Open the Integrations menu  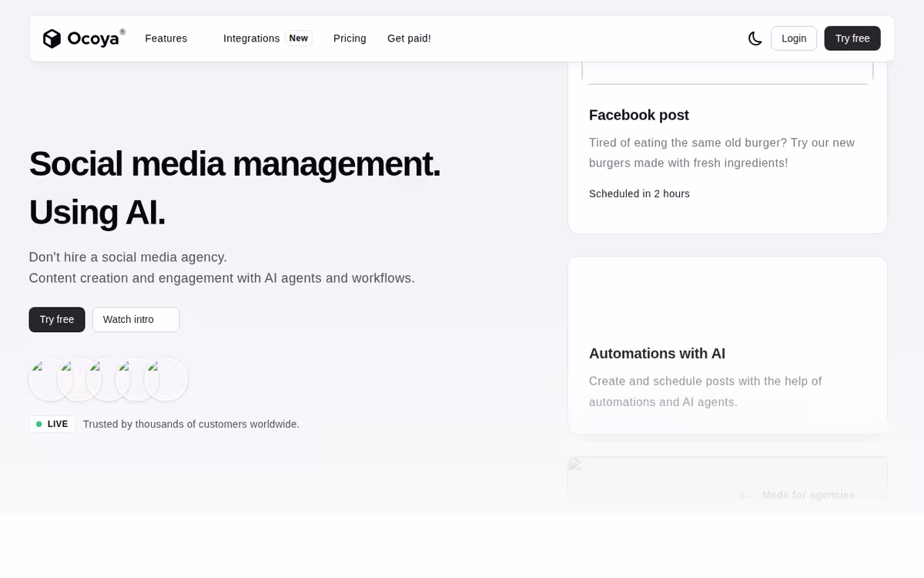(252, 39)
